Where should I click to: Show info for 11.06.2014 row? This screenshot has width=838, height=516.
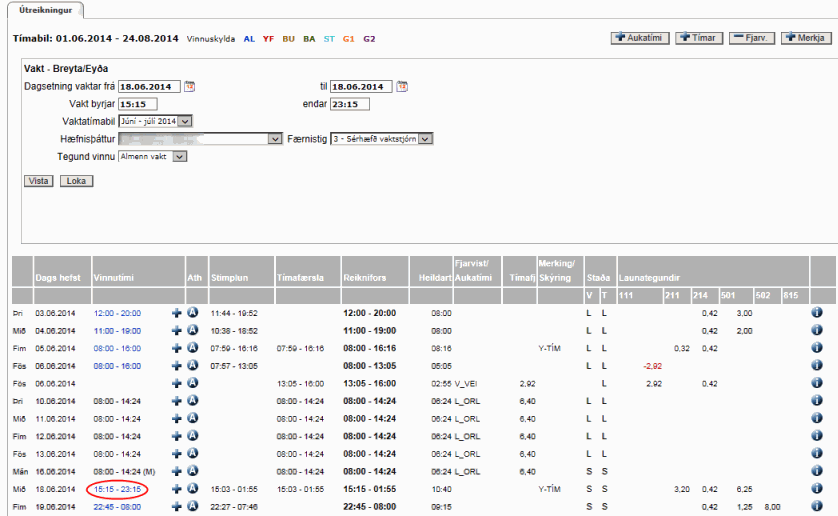coord(817,418)
